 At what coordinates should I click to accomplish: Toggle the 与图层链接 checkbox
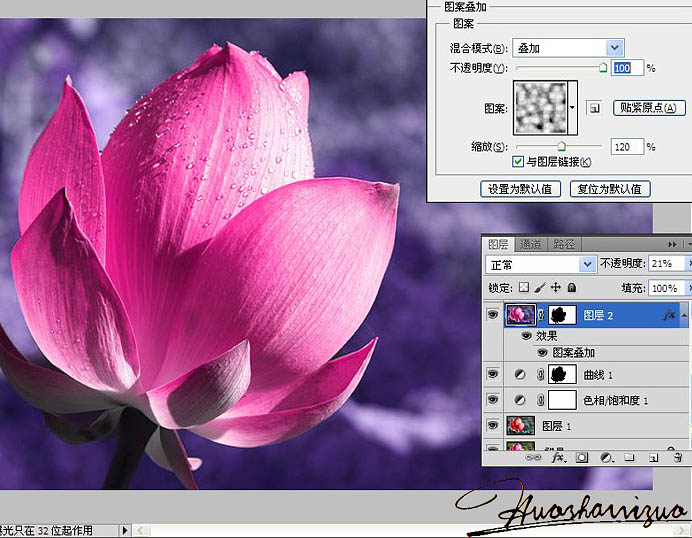coord(518,161)
